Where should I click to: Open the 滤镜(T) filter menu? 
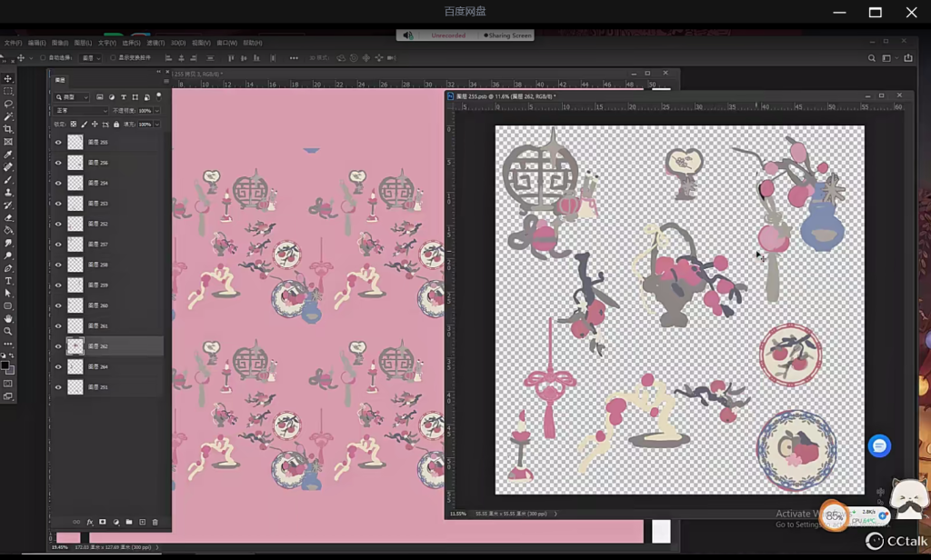pyautogui.click(x=155, y=43)
